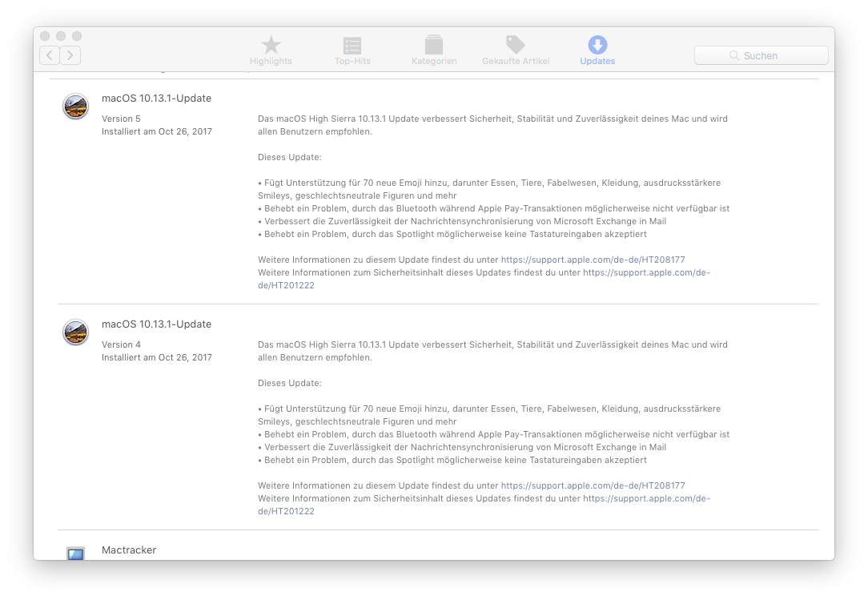The image size is (868, 600).
Task: Go forward with the right arrow
Action: click(x=70, y=55)
